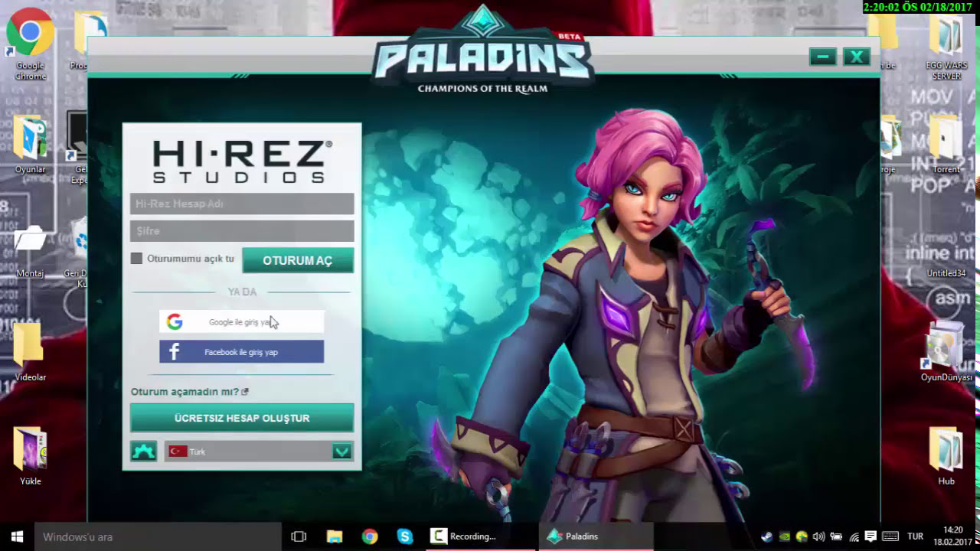This screenshot has height=551, width=980.
Task: Click the Facebook f logo icon
Action: click(174, 352)
